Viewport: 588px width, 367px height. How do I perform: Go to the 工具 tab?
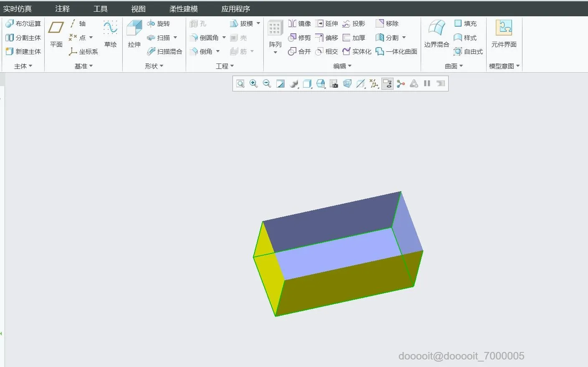click(101, 9)
